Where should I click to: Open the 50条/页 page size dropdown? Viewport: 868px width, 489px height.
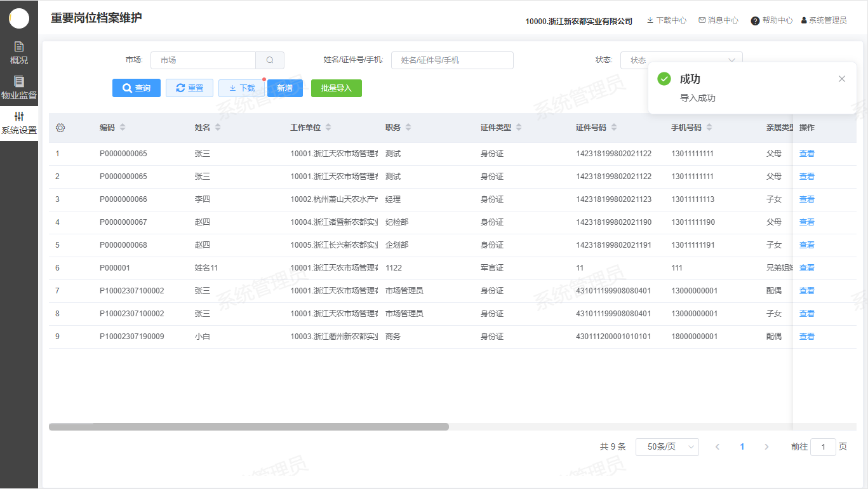coord(667,447)
